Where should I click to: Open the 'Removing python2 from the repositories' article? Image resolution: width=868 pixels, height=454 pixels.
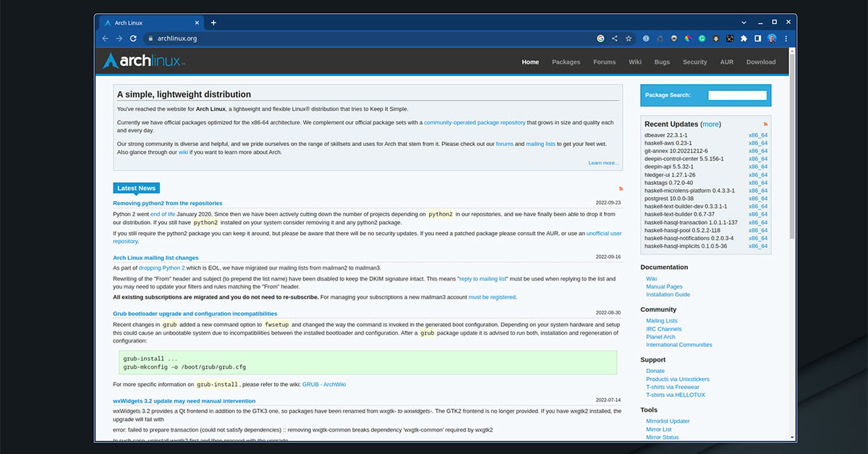point(168,203)
